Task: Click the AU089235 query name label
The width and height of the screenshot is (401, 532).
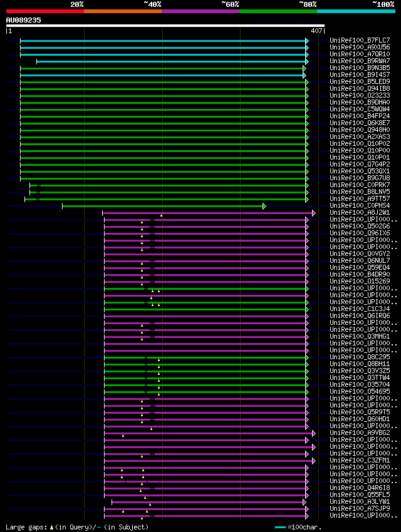Action: [23, 20]
